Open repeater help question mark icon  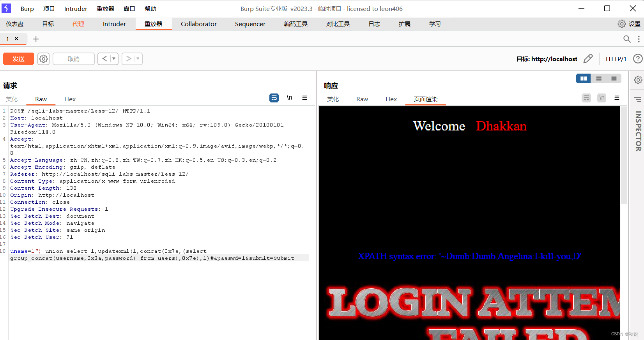[x=638, y=59]
